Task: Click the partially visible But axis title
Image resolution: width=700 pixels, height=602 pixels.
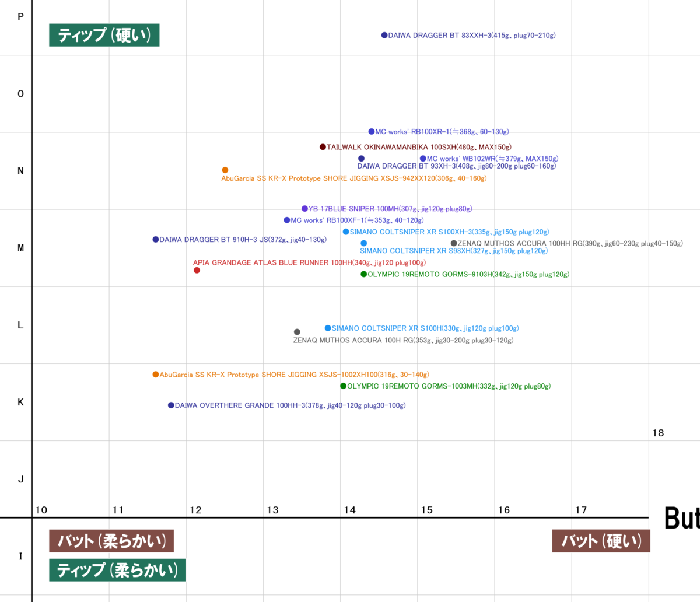Action: [682, 518]
